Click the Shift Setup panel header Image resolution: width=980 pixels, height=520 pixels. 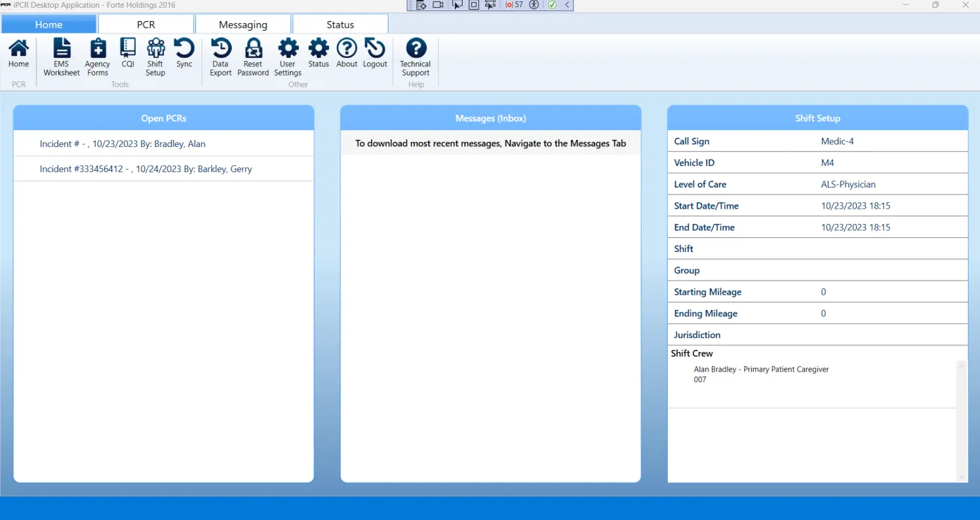point(818,118)
